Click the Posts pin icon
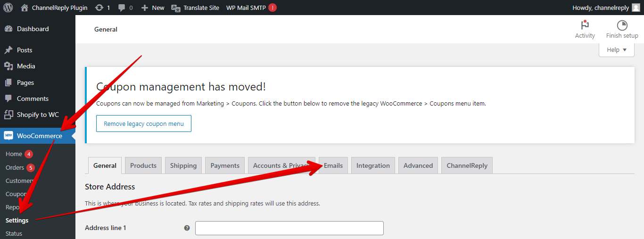Screen dimensions: 644x239 tap(8, 50)
